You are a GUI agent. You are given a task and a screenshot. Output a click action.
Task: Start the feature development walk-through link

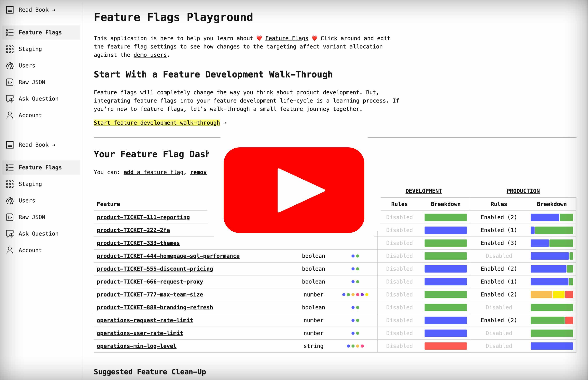[x=157, y=123]
